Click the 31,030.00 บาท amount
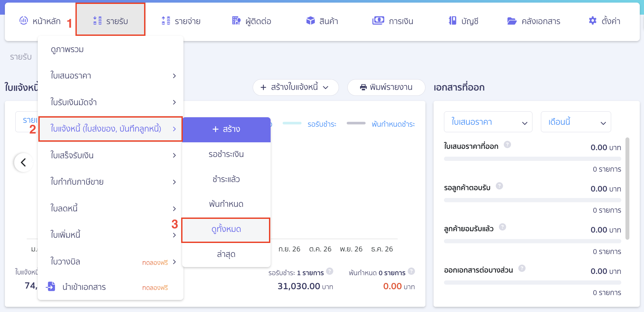Image resolution: width=644 pixels, height=312 pixels. pos(305,286)
